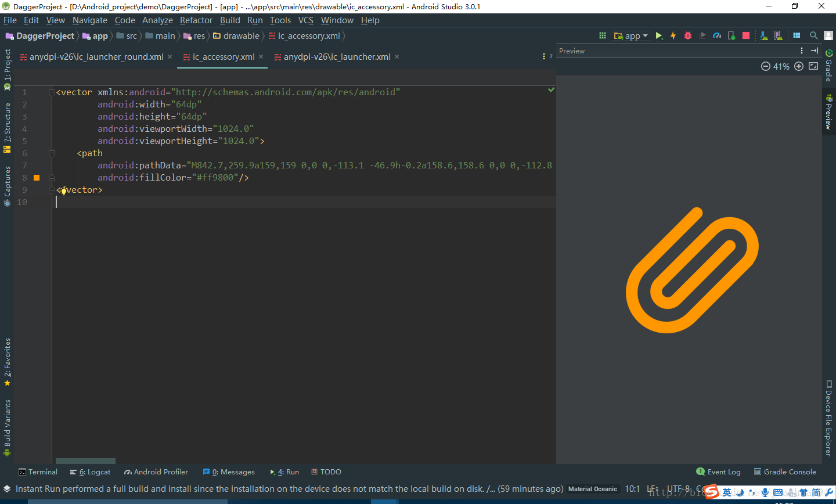Open the VCS menu

tap(306, 20)
